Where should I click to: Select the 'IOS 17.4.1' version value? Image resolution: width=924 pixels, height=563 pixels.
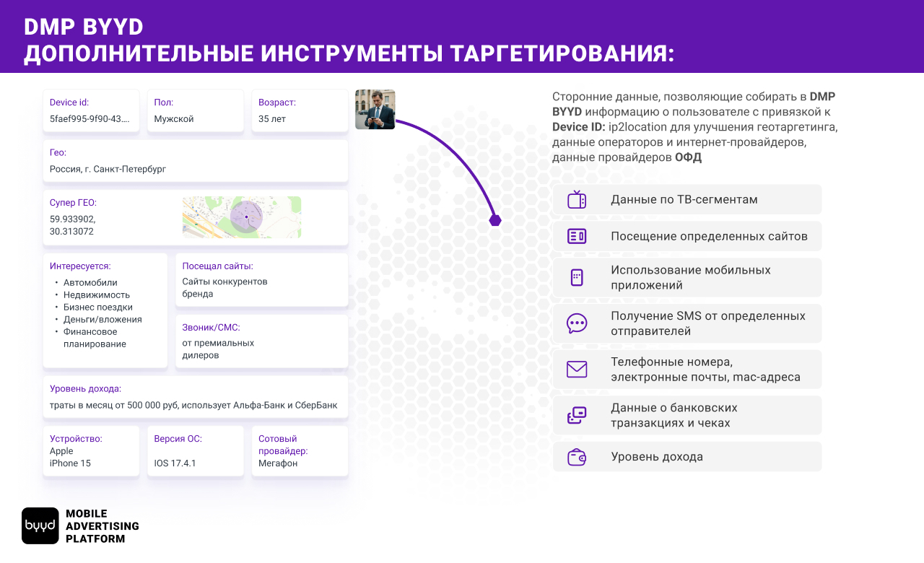(x=175, y=463)
